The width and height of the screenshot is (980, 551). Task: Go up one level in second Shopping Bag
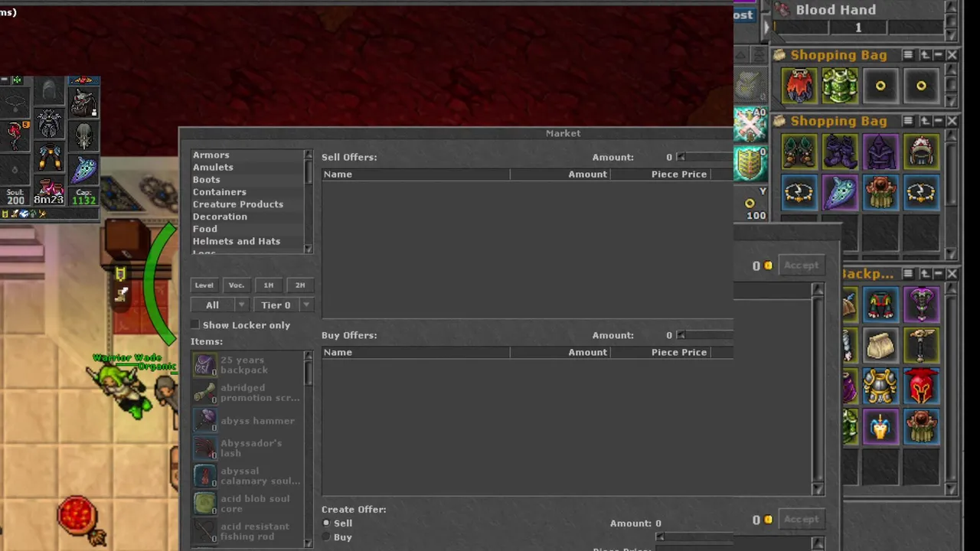pyautogui.click(x=925, y=121)
